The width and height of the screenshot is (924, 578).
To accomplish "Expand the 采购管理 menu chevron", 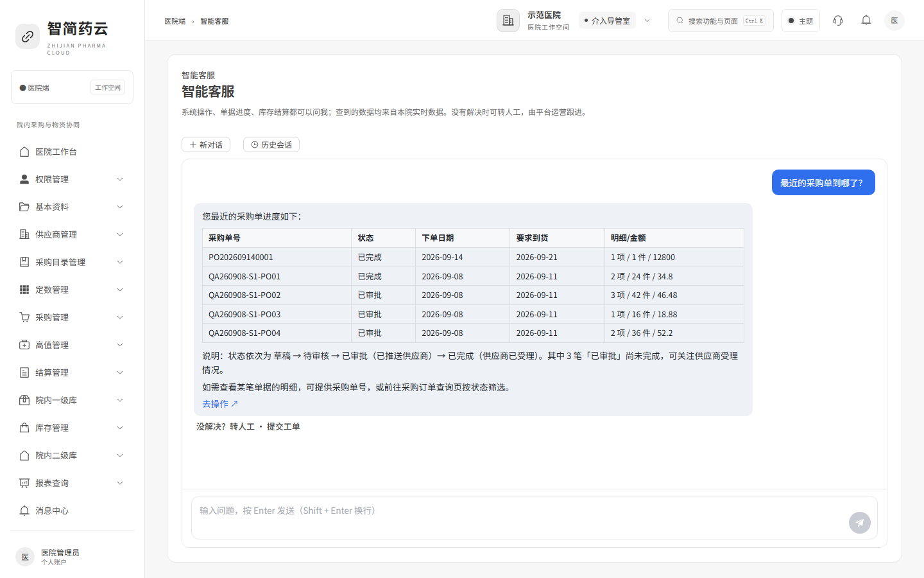I will tap(120, 317).
